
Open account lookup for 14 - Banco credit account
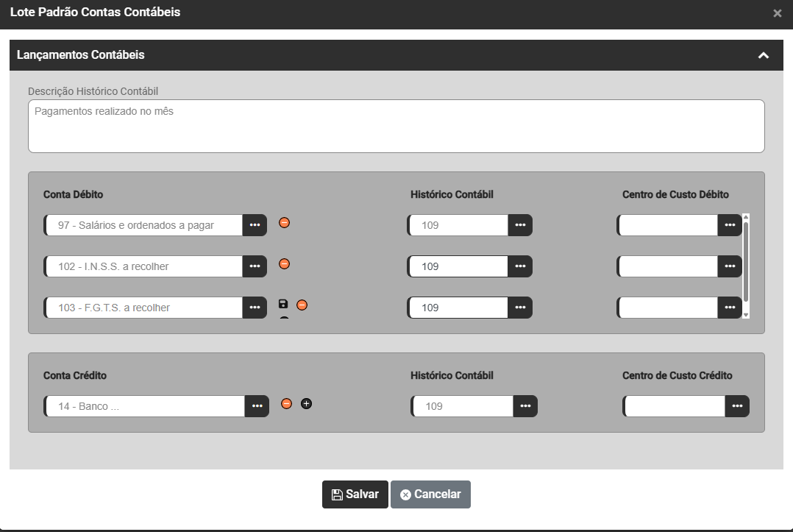click(x=257, y=406)
